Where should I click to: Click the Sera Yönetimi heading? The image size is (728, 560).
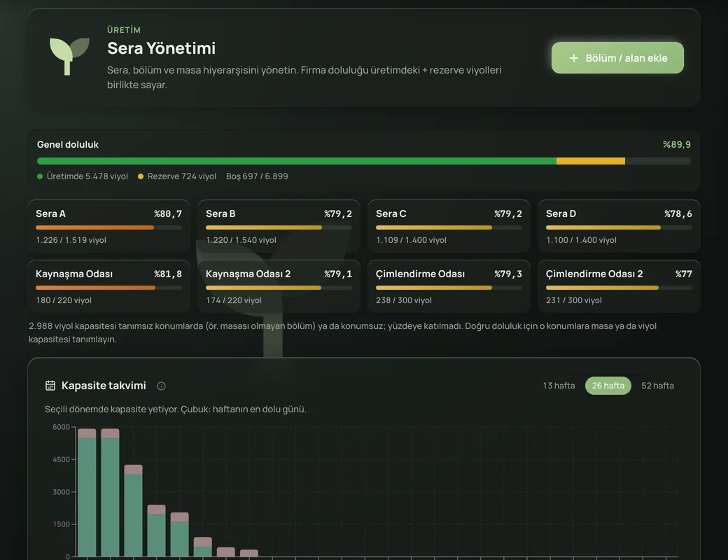(161, 48)
